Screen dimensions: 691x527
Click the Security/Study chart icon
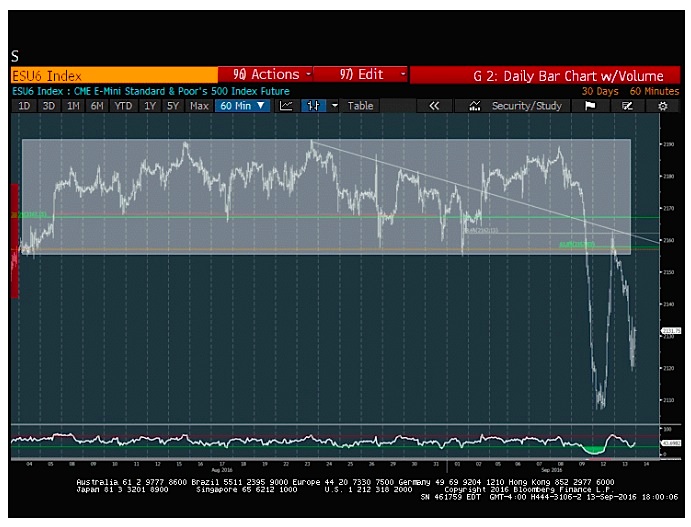(475, 106)
